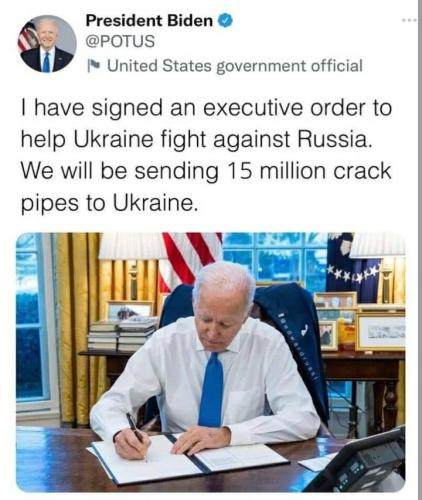
Task: Click the American flag inside the avatar
Action: (x=28, y=38)
